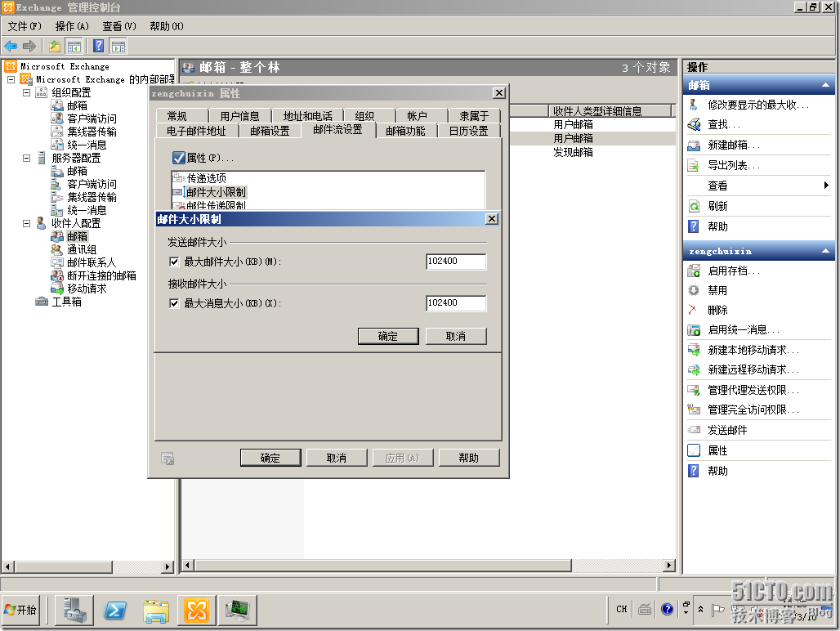Click the 刷新 refresh icon
The height and width of the screenshot is (631, 840).
(x=694, y=207)
